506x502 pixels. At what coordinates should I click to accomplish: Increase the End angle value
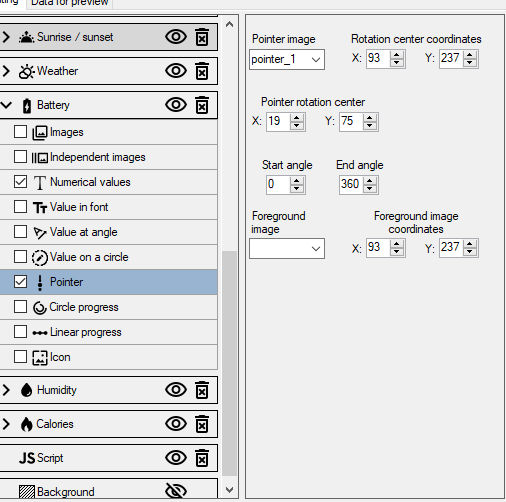pos(370,181)
